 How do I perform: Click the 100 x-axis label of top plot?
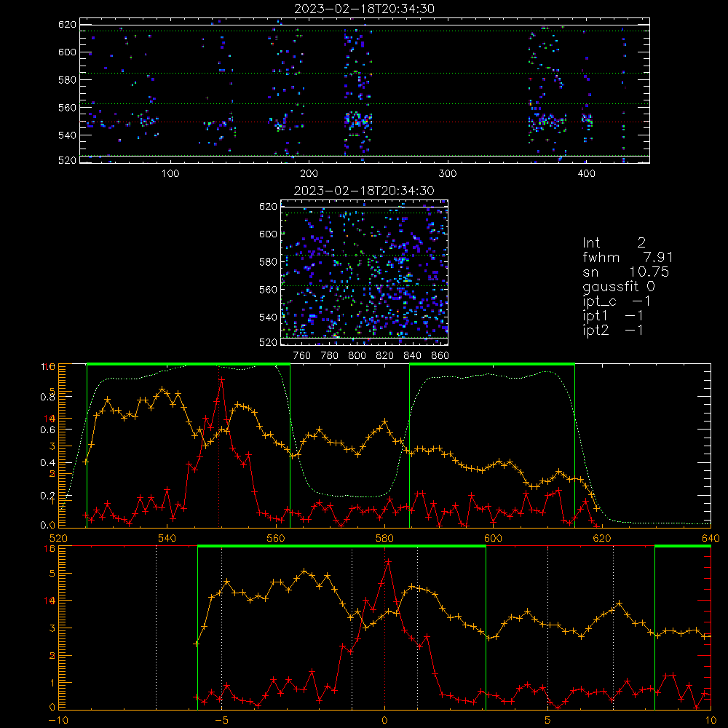170,174
